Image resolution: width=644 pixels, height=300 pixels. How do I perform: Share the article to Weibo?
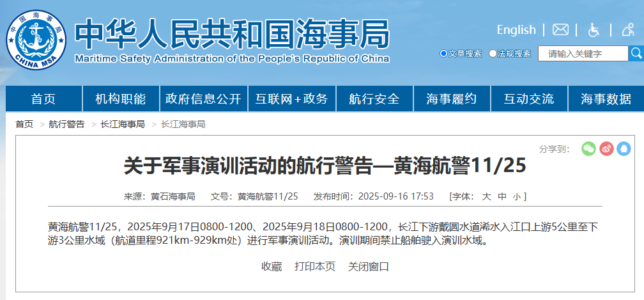tap(606, 149)
